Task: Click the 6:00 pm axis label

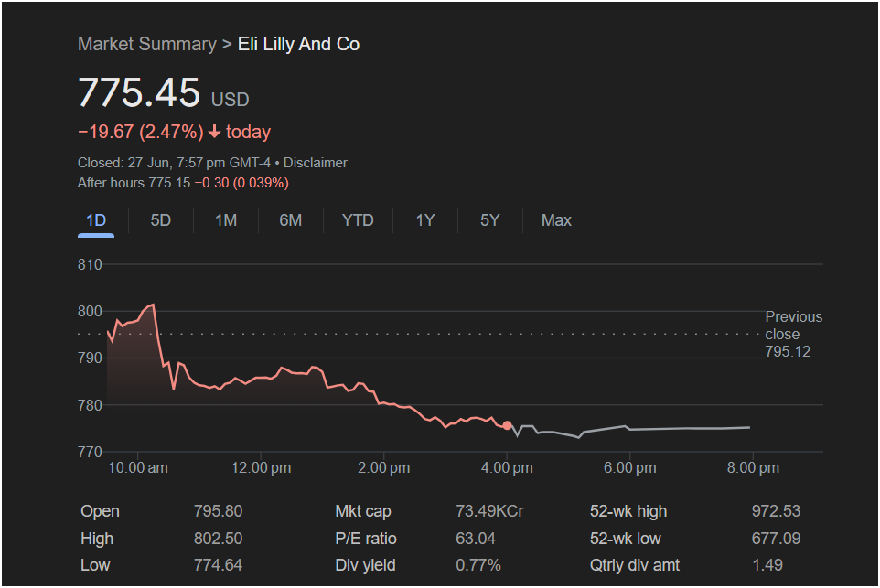Action: click(x=629, y=468)
